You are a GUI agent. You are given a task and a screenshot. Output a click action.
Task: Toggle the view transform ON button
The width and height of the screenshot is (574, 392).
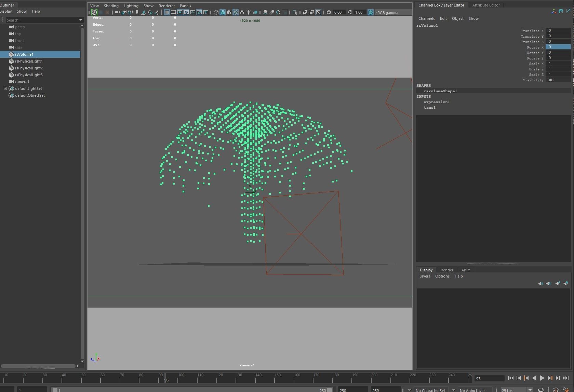point(371,12)
